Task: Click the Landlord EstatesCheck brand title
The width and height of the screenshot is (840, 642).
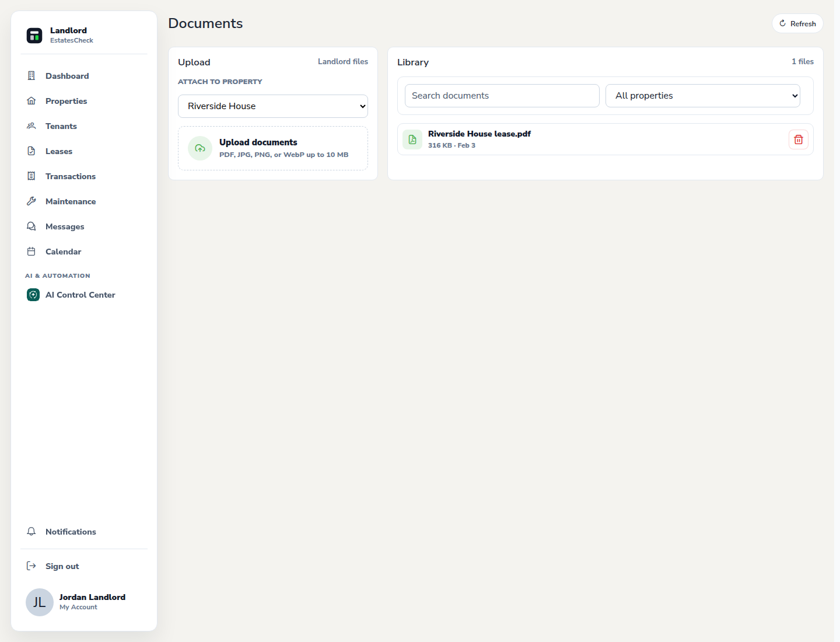Action: pyautogui.click(x=71, y=35)
